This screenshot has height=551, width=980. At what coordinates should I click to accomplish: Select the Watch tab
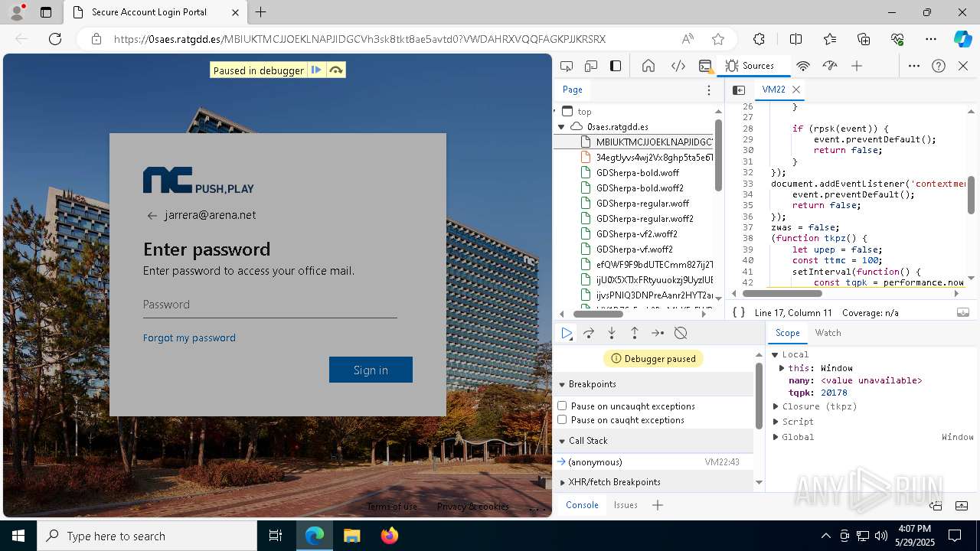[x=828, y=333]
